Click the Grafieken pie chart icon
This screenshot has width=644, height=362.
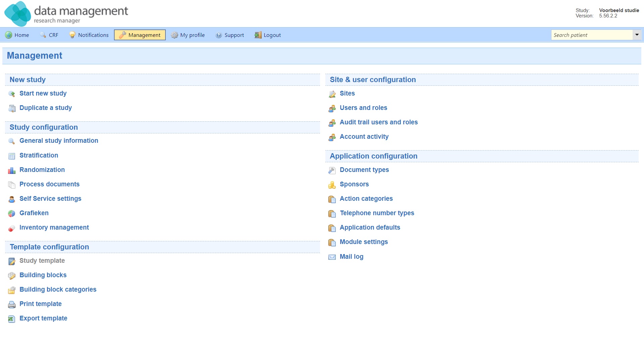tap(12, 214)
